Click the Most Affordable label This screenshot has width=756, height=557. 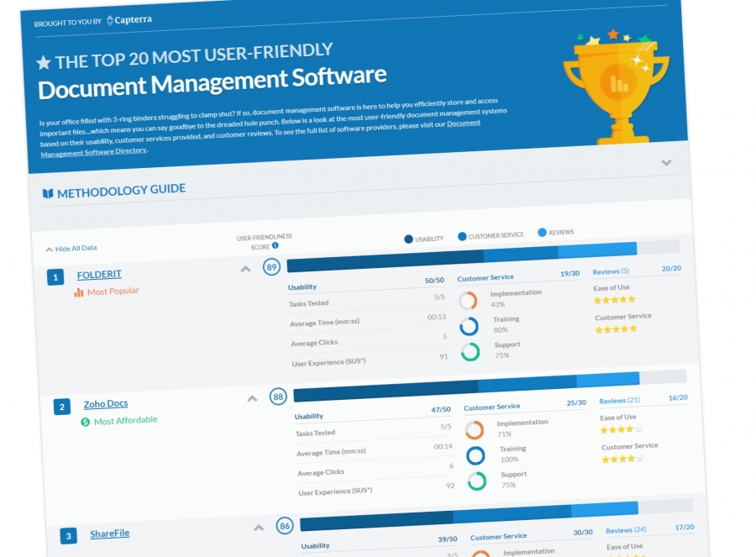(125, 421)
